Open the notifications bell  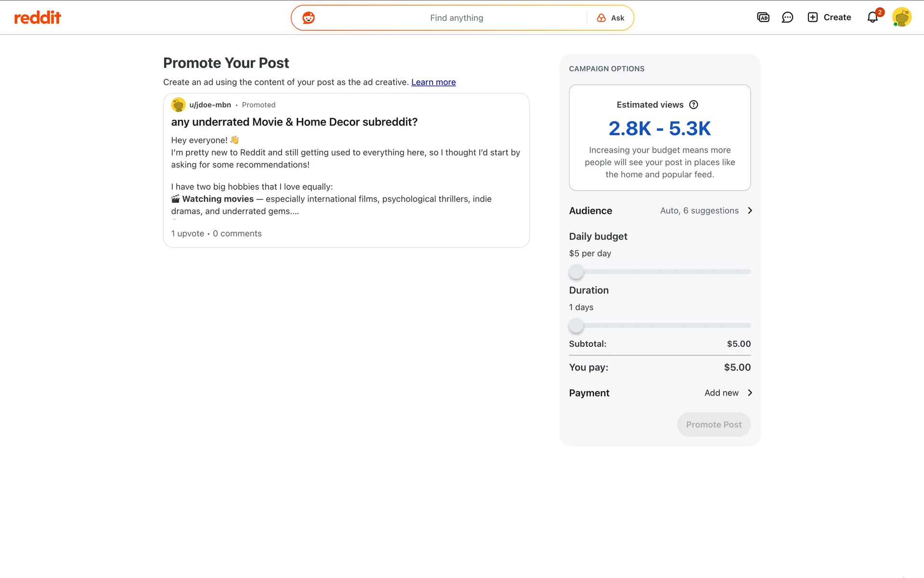click(873, 17)
